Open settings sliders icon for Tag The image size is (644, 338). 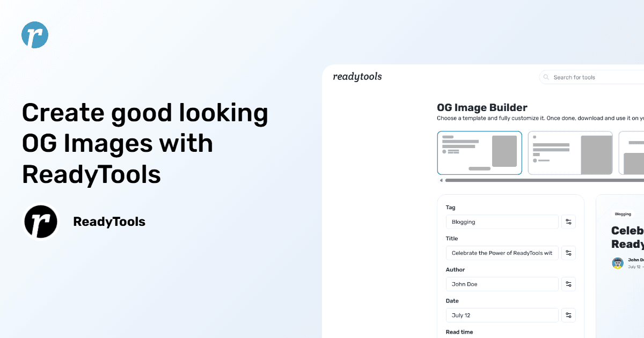point(569,222)
